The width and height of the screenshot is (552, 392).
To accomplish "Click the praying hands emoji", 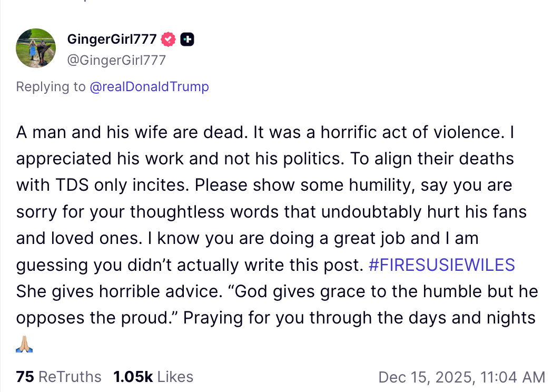I will coord(25,346).
